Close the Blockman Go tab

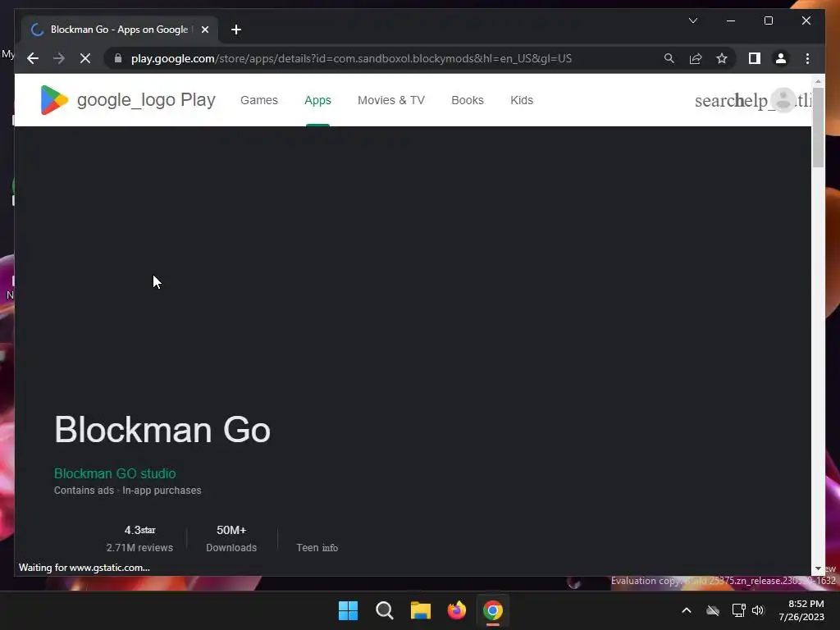pos(204,30)
